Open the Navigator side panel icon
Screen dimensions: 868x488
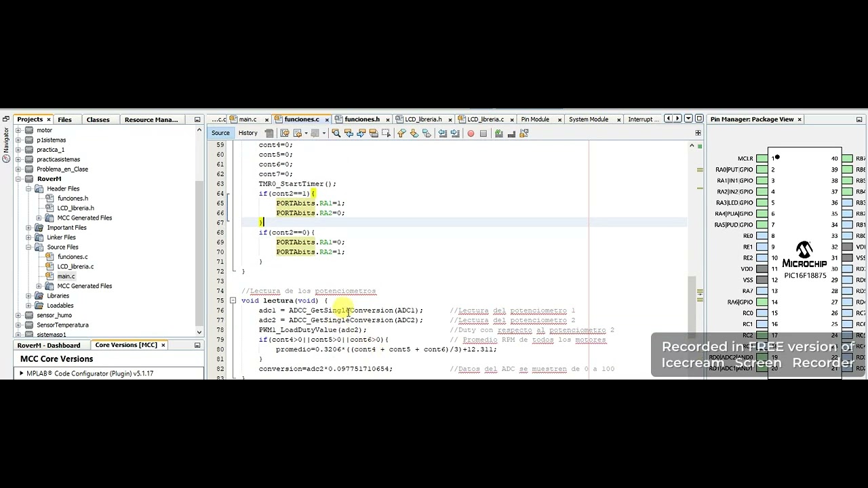coord(6,158)
